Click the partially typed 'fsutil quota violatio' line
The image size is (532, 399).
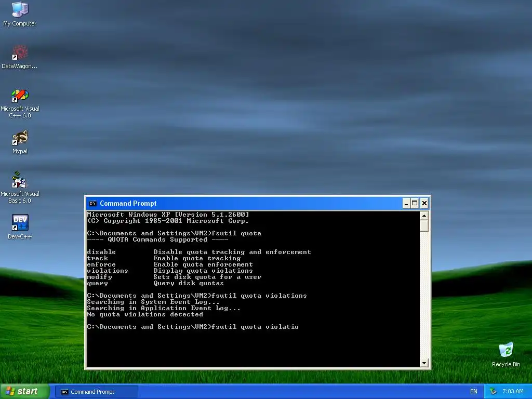(193, 327)
